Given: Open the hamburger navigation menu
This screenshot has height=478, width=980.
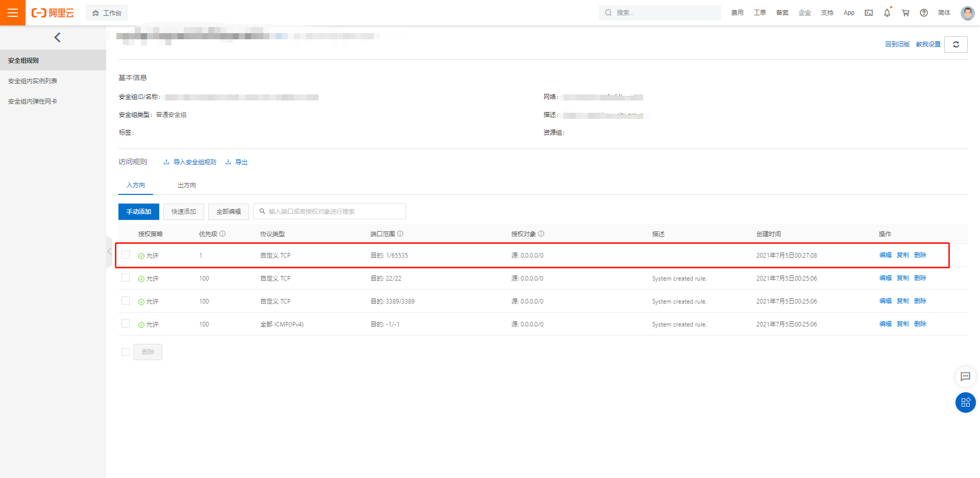Looking at the screenshot, I should tap(13, 13).
